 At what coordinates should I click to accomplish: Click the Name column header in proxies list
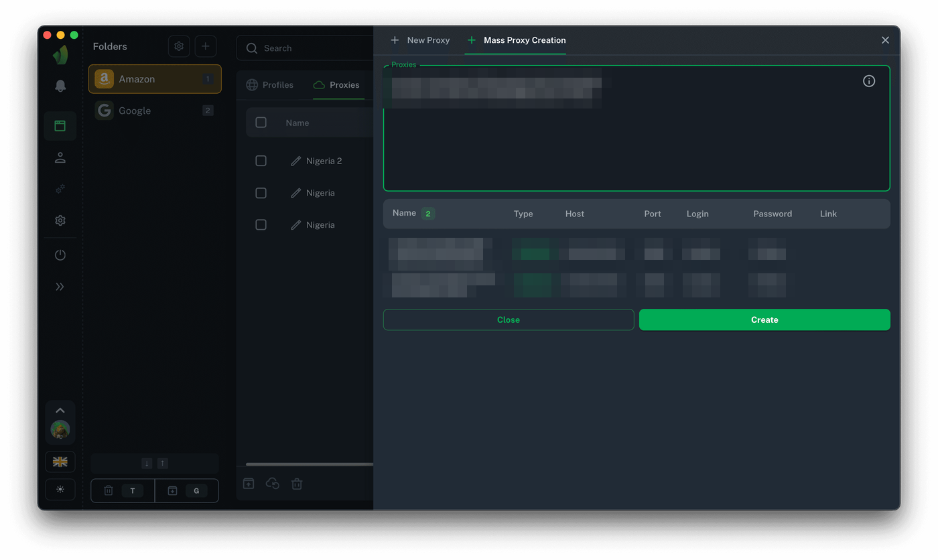(x=297, y=123)
